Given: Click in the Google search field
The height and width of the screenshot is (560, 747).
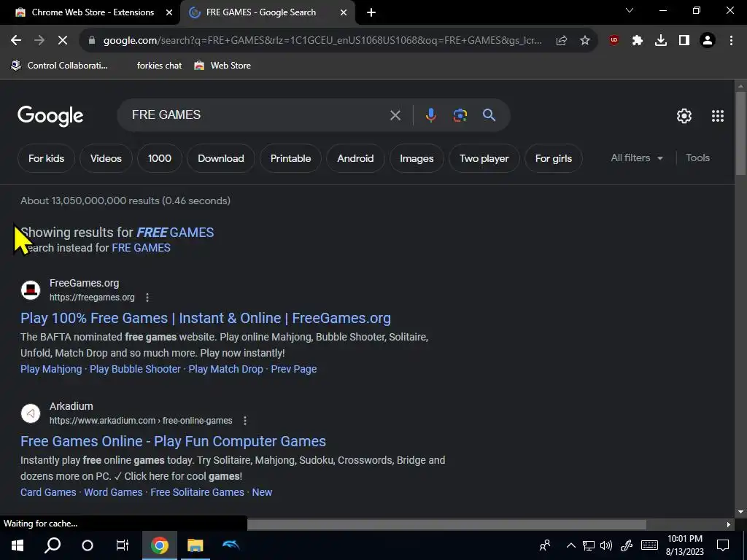Looking at the screenshot, I should 258,114.
